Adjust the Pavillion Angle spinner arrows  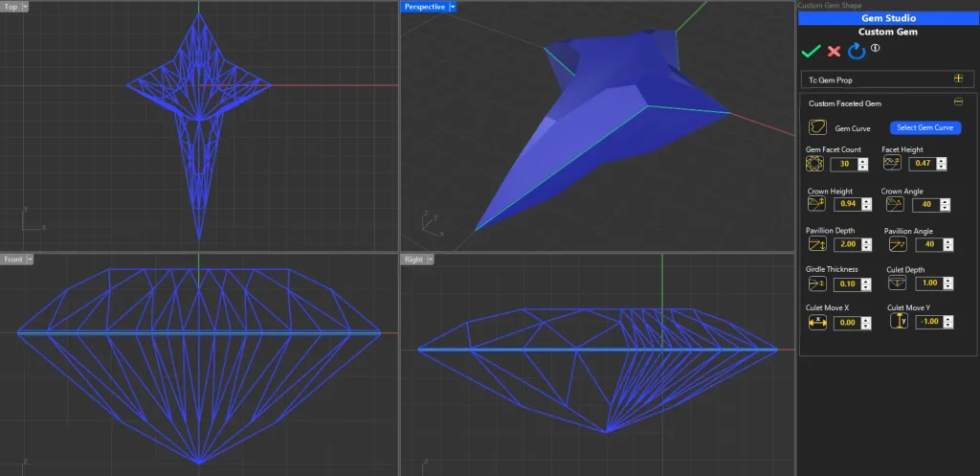click(x=948, y=244)
